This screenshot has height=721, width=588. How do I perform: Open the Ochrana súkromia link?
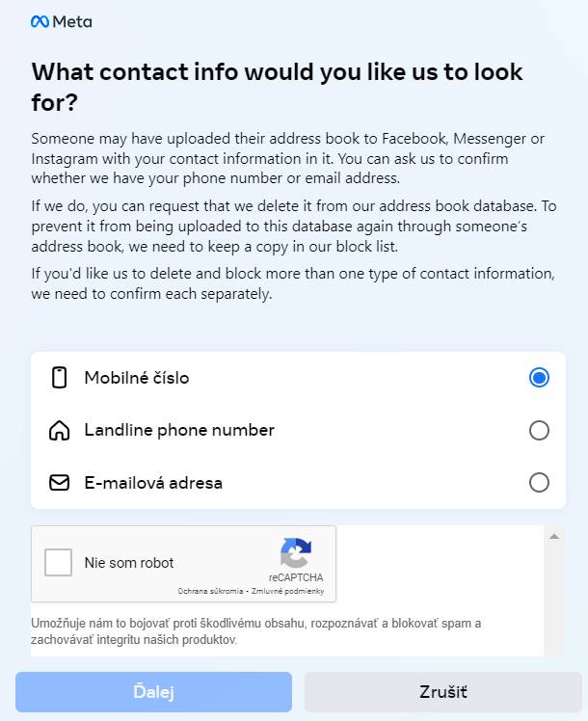click(210, 591)
